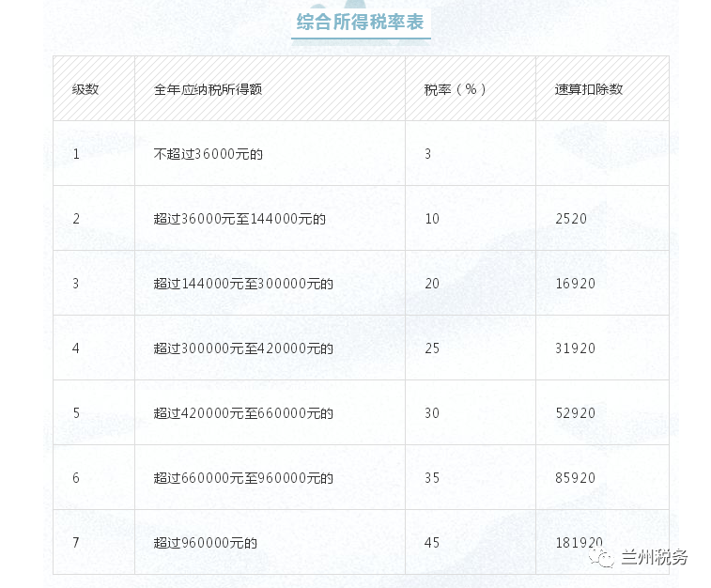Click deduction value 52920

click(576, 413)
